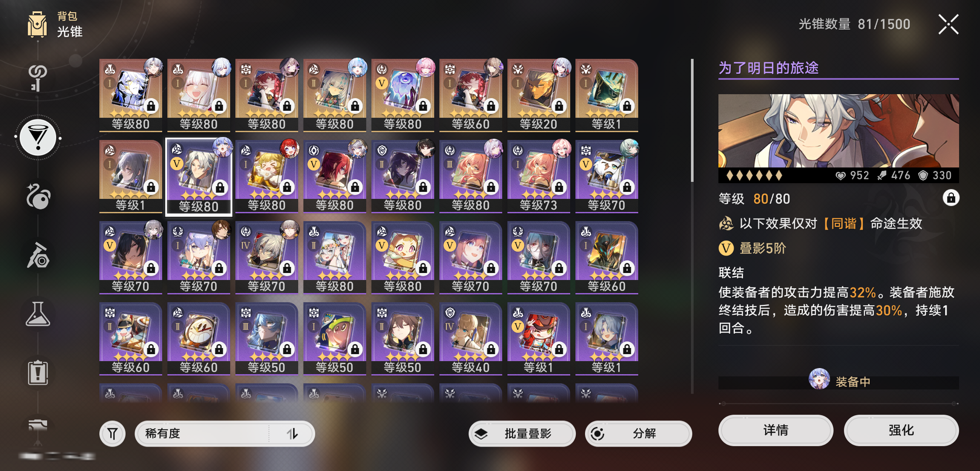Toggle the ascending/descending sort order arrows

pos(292,433)
